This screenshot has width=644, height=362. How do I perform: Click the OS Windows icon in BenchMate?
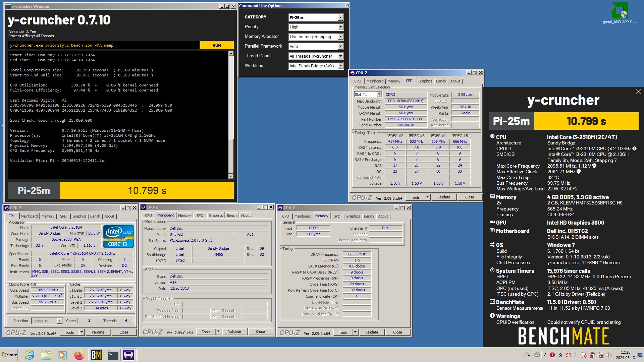pyautogui.click(x=492, y=245)
